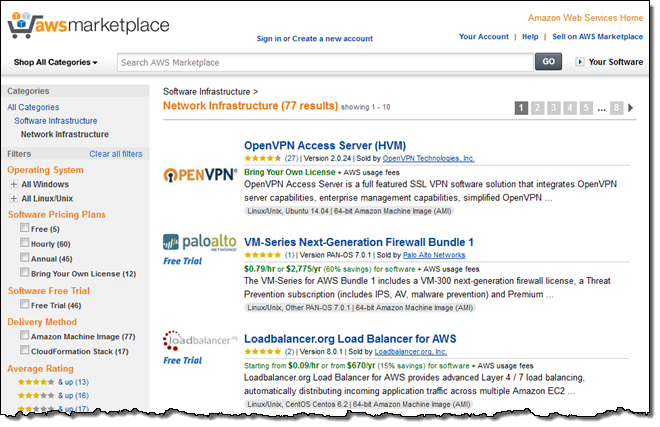The height and width of the screenshot is (427, 660).
Task: Click the OpenVPN Access Server star rating
Action: tap(264, 159)
